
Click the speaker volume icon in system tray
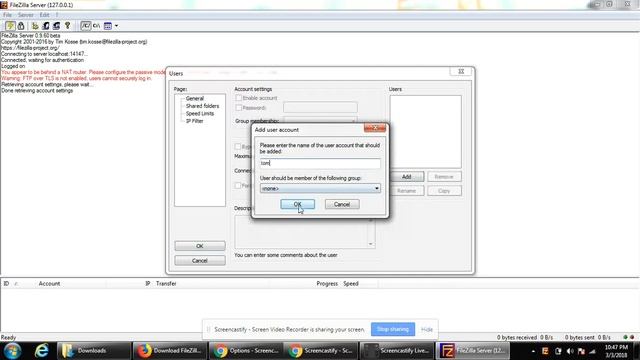(570, 351)
